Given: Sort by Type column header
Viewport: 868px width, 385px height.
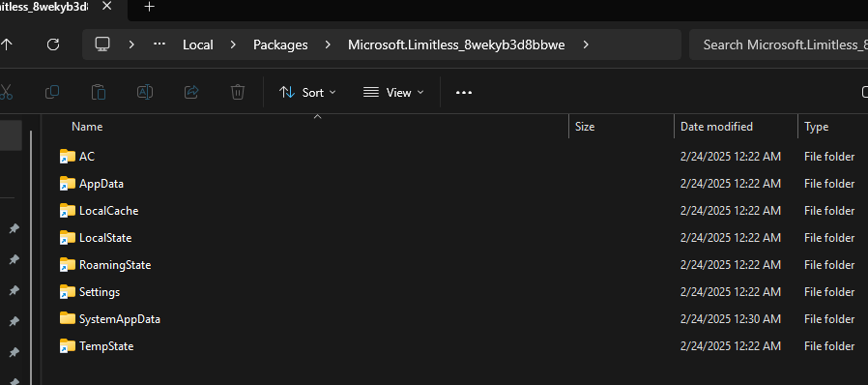Looking at the screenshot, I should 817,127.
